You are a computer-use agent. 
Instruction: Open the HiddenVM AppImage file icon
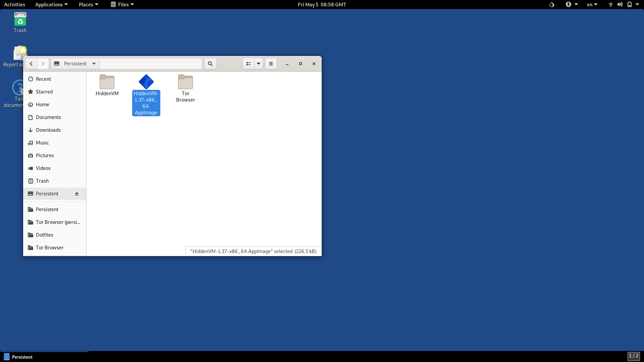click(x=146, y=82)
